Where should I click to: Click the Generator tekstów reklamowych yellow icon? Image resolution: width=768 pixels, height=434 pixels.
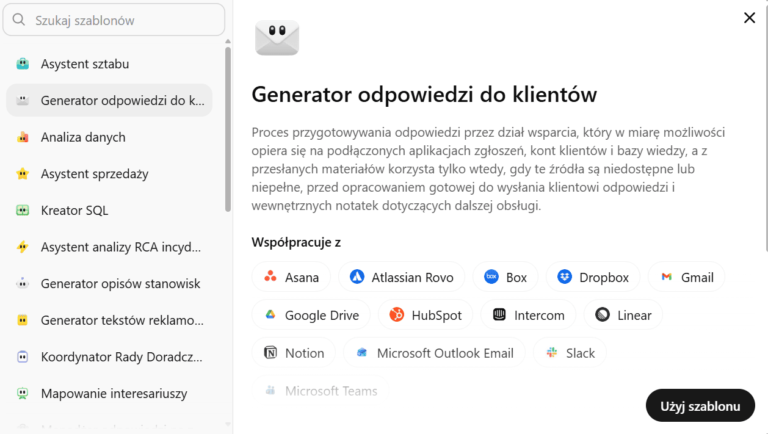pyautogui.click(x=23, y=320)
